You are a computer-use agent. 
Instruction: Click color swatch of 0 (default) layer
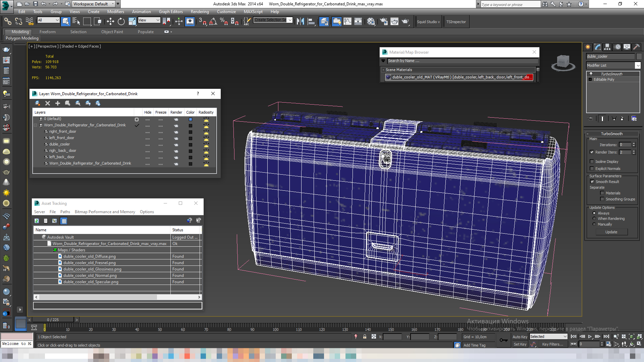click(191, 119)
